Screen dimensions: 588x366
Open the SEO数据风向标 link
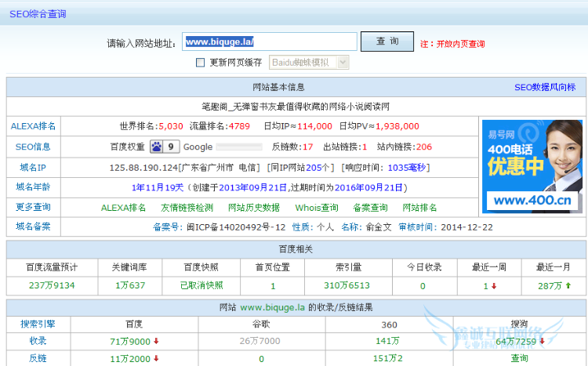click(545, 87)
